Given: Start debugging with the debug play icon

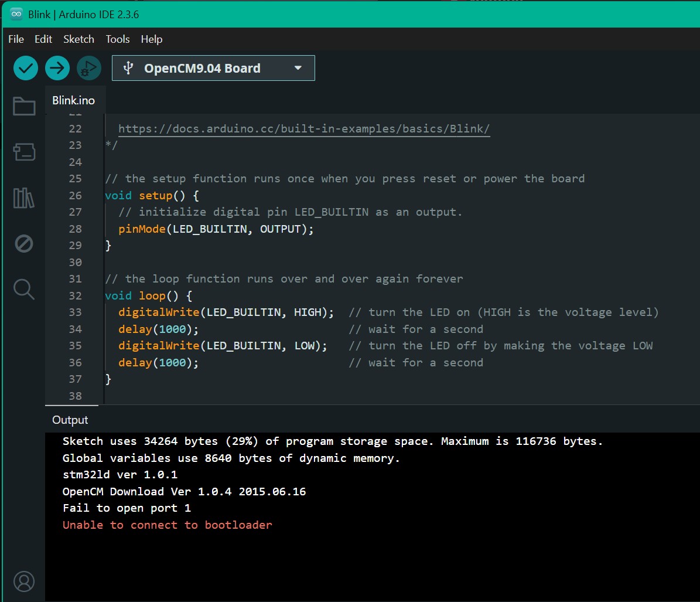Looking at the screenshot, I should pos(89,69).
